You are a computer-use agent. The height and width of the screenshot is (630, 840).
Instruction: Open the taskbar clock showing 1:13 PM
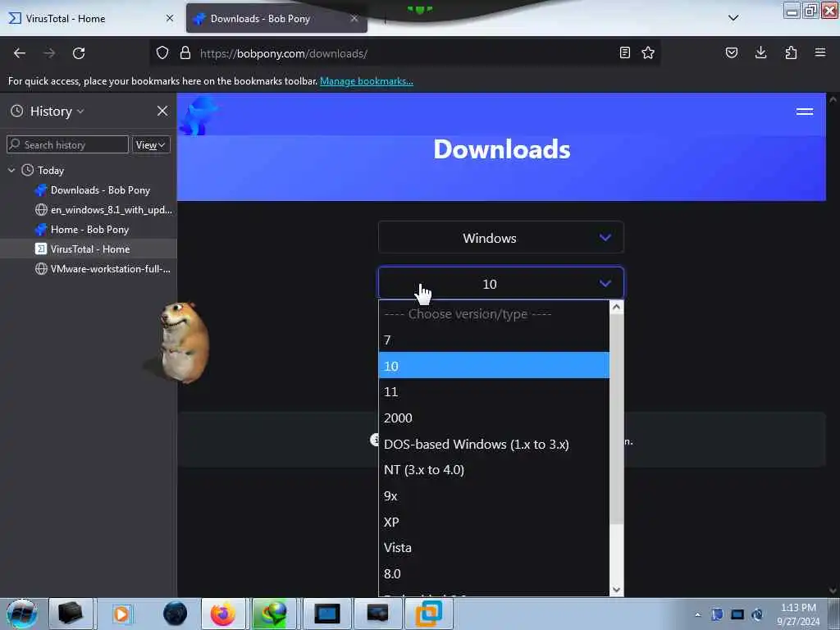coord(798,614)
